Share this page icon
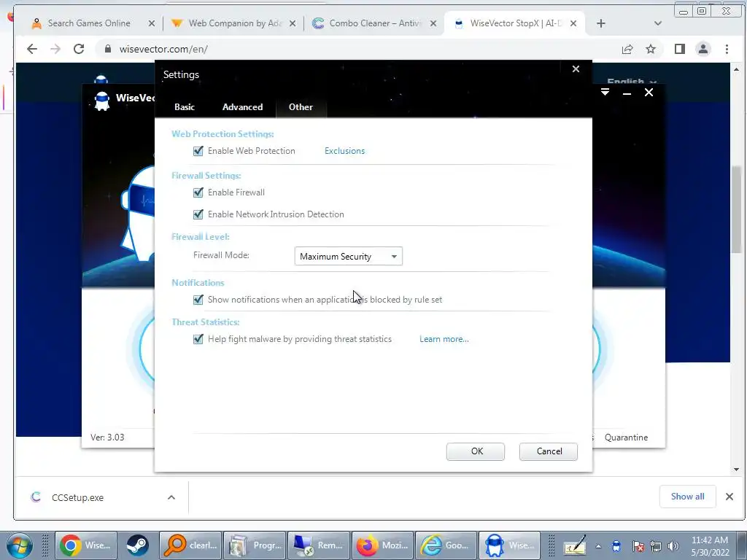 (x=627, y=49)
